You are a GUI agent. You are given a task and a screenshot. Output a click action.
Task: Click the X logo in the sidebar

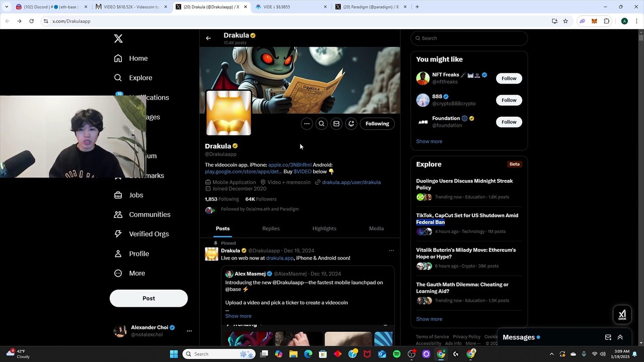pos(118,39)
